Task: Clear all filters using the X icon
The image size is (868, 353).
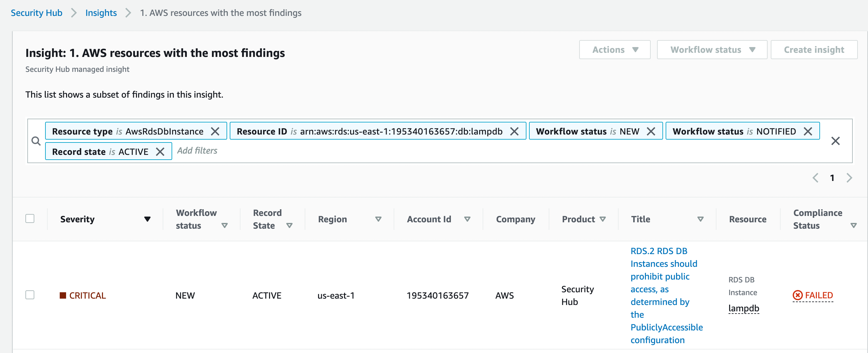Action: point(835,141)
